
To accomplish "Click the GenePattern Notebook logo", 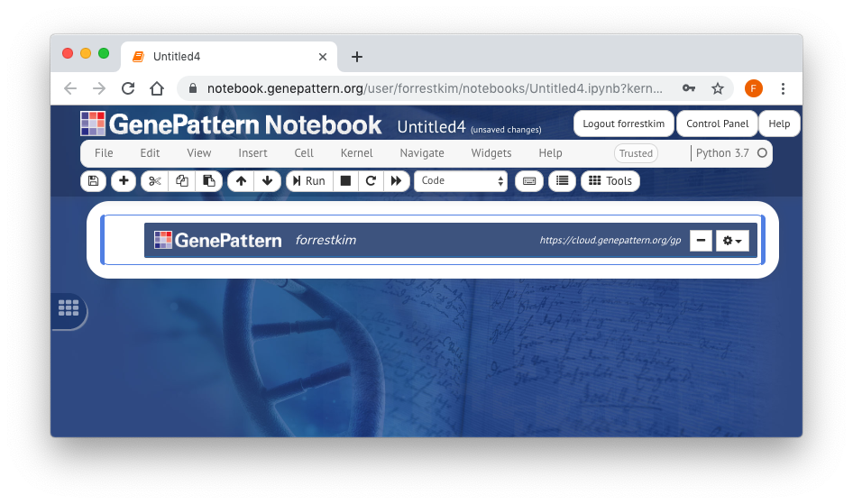I will pyautogui.click(x=231, y=124).
